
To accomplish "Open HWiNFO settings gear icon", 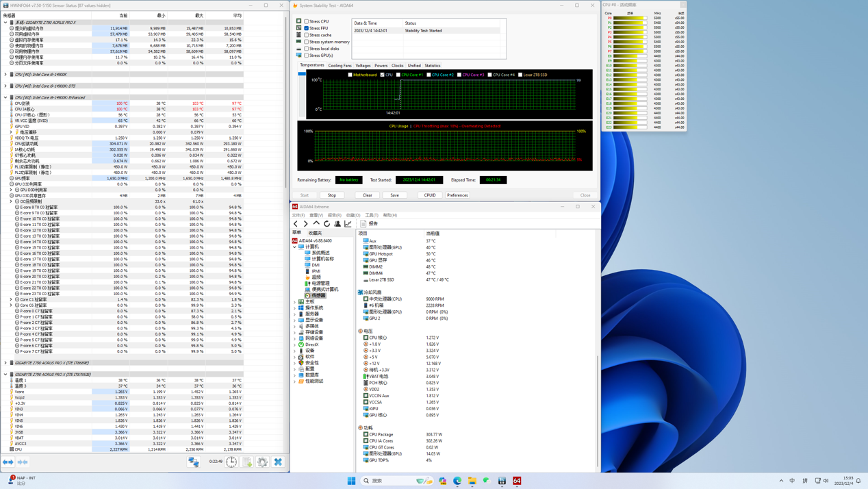I will [x=263, y=462].
